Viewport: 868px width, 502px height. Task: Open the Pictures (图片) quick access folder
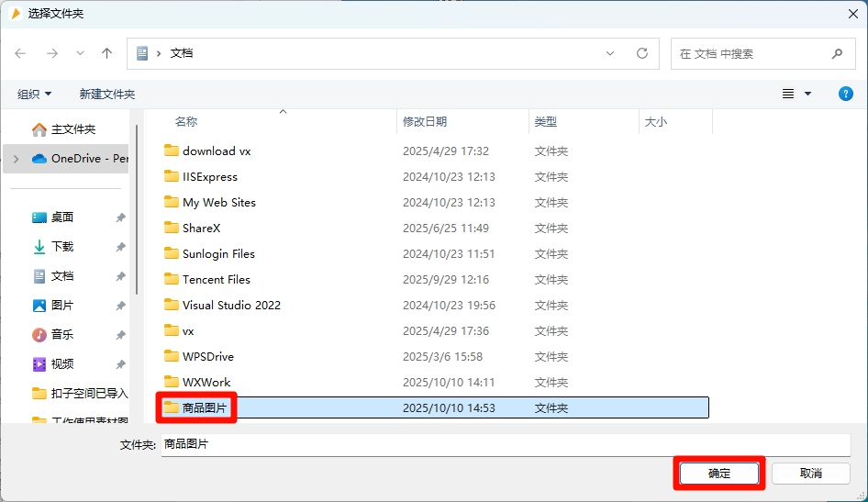tap(61, 306)
